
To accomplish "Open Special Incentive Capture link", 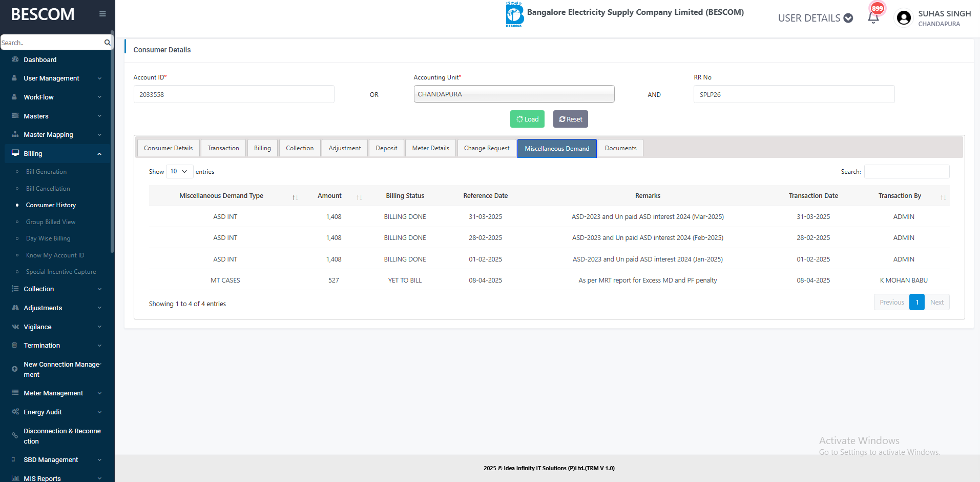I will click(x=61, y=272).
